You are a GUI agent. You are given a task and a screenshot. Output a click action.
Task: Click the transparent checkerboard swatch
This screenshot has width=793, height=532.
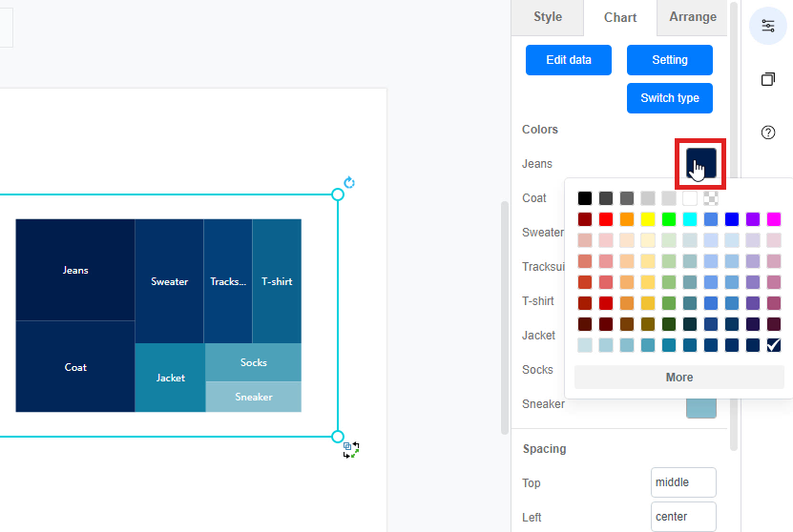pyautogui.click(x=711, y=198)
